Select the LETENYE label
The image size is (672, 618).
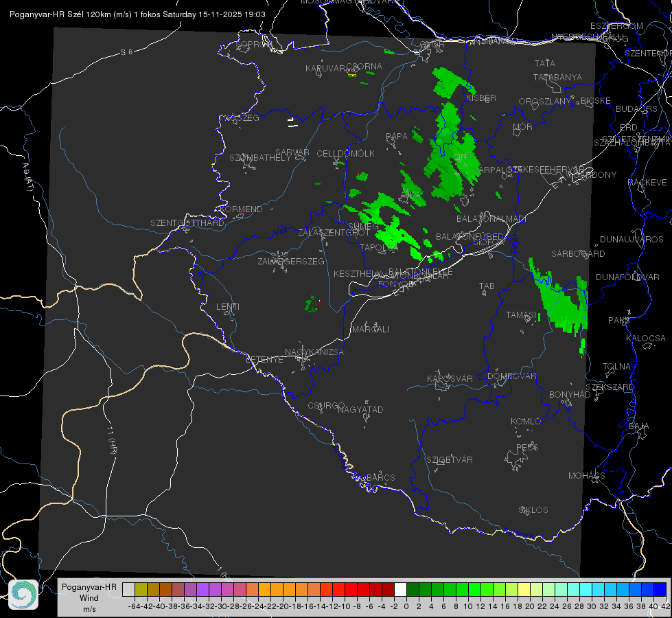pos(264,360)
